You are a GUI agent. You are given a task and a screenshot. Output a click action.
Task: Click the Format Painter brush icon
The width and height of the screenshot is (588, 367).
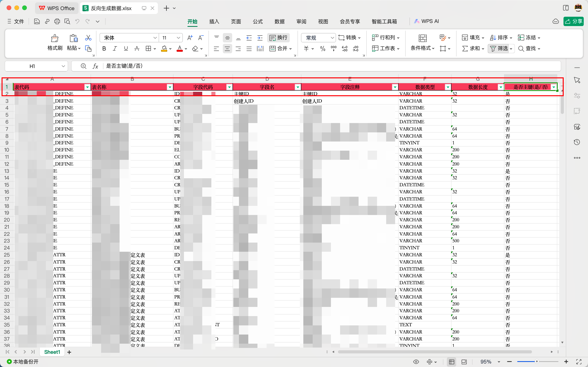pyautogui.click(x=55, y=38)
